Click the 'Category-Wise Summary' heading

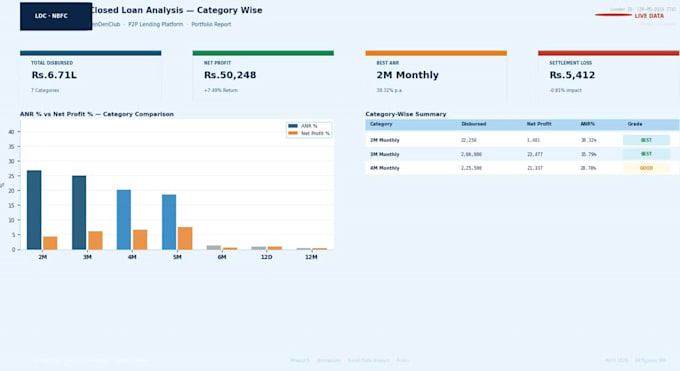(x=405, y=114)
